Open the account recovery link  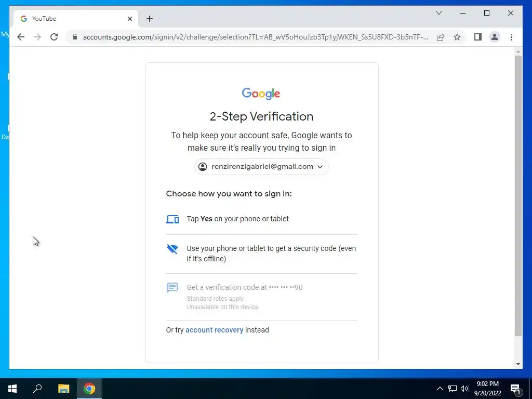214,330
